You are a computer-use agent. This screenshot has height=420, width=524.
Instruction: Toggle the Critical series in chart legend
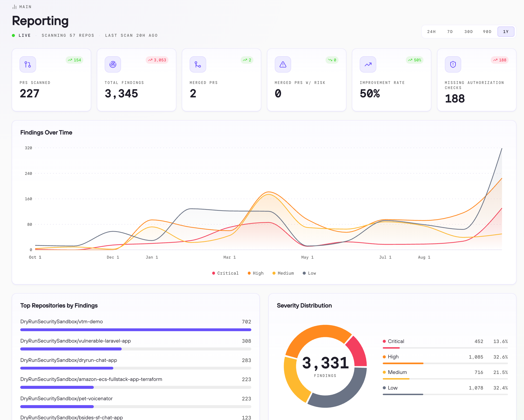[225, 273]
